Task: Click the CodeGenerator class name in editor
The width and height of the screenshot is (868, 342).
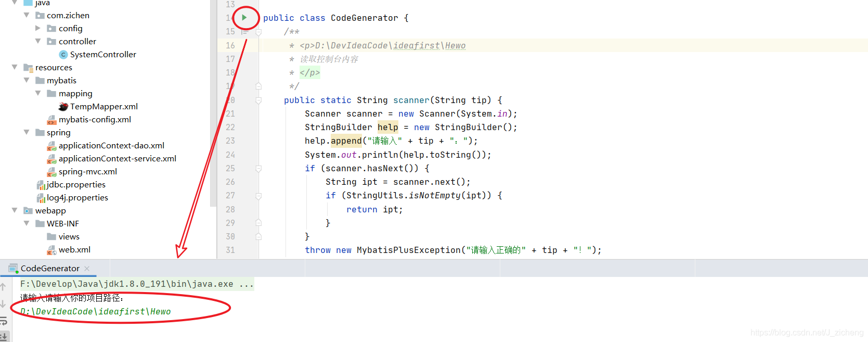Action: coord(365,18)
